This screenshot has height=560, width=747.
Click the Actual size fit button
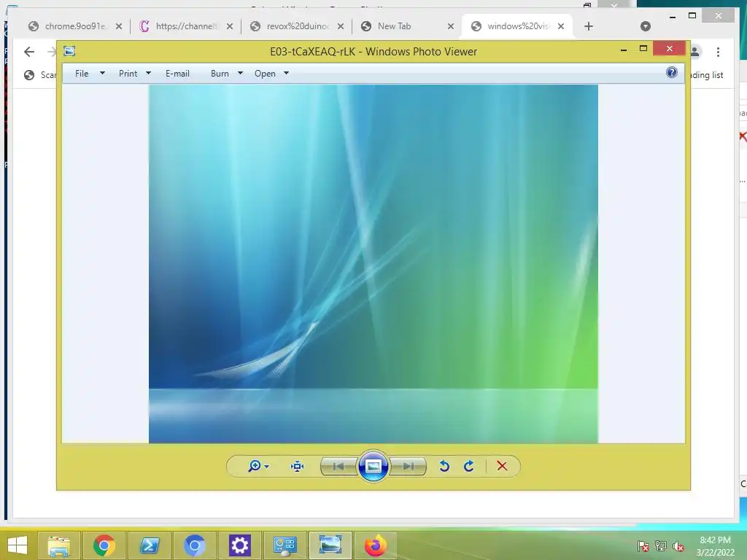coord(298,466)
